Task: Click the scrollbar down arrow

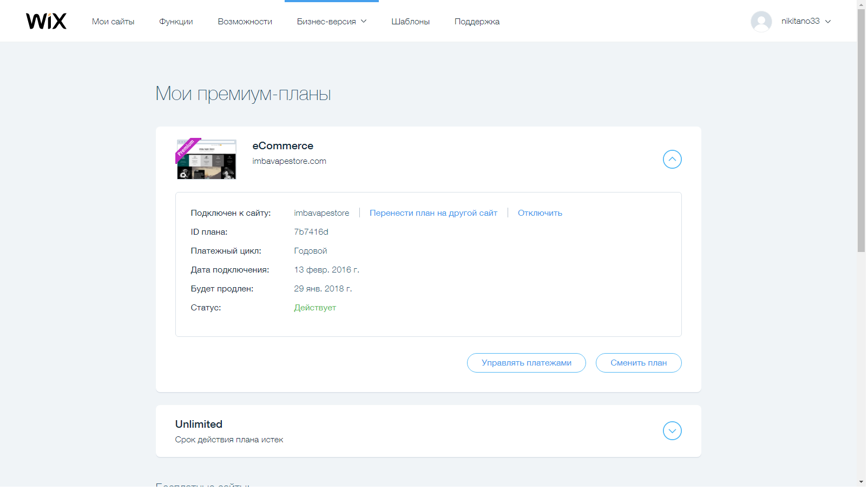Action: coord(862,482)
